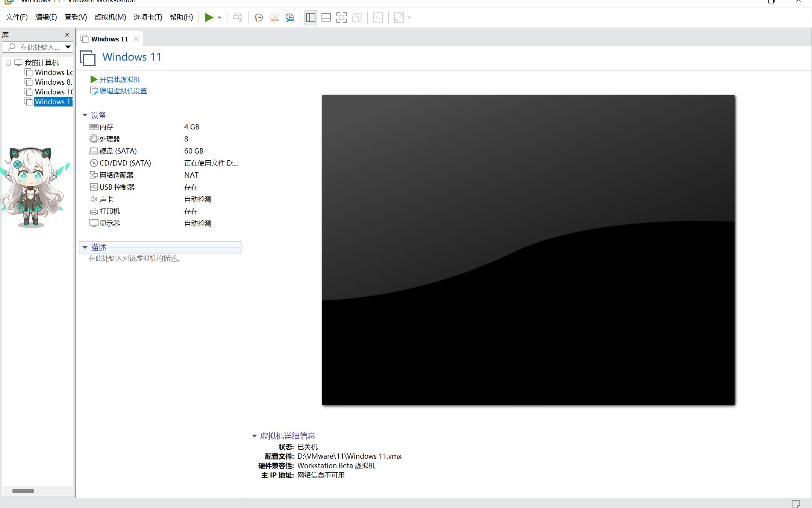Close the 库 library panel
The image size is (812, 508).
(67, 35)
